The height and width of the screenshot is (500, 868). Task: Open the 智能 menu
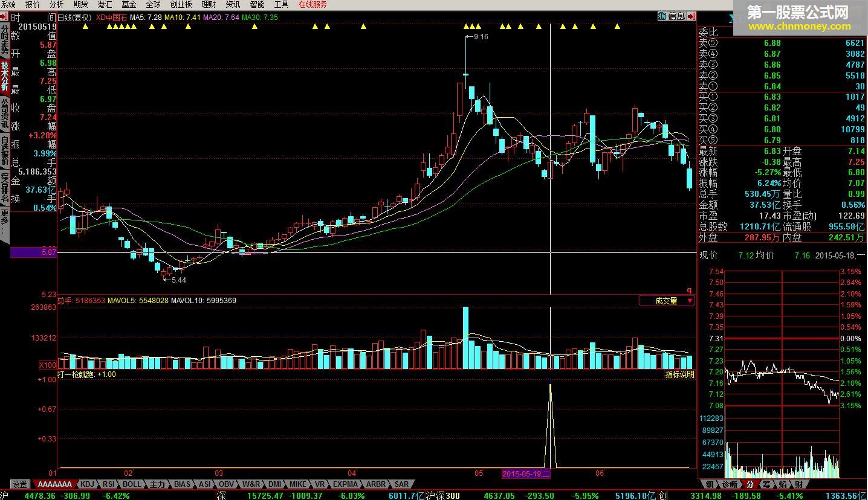(x=257, y=4)
